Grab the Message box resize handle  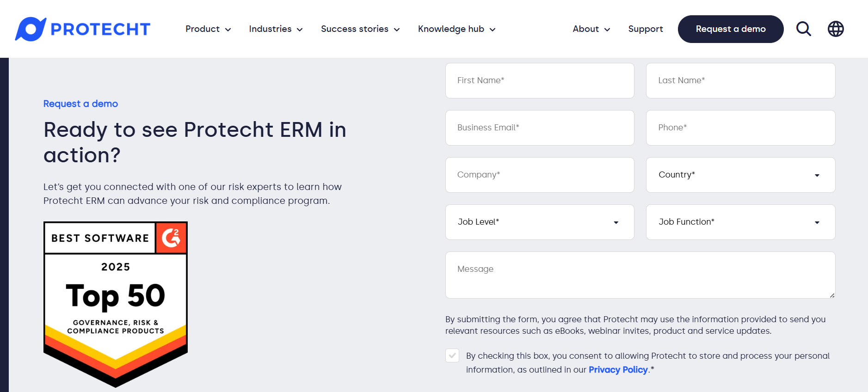click(x=832, y=295)
